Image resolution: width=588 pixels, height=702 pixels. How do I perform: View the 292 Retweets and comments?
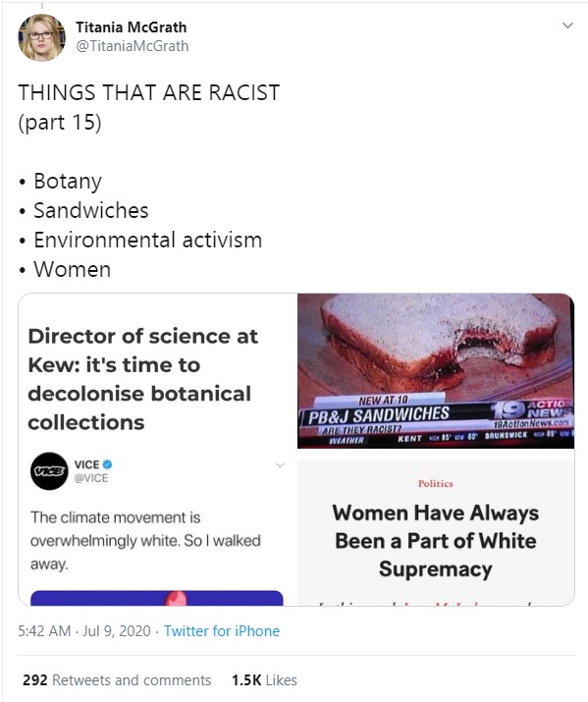click(x=117, y=680)
